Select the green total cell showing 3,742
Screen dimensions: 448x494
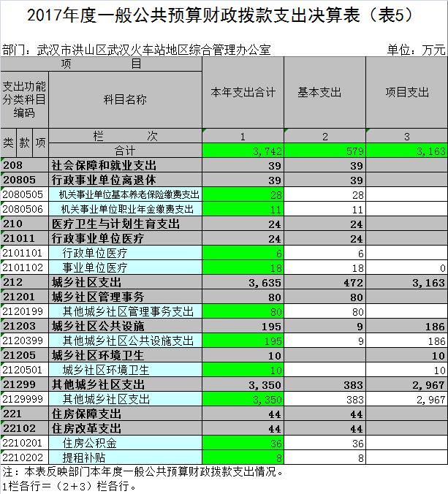[x=243, y=151]
